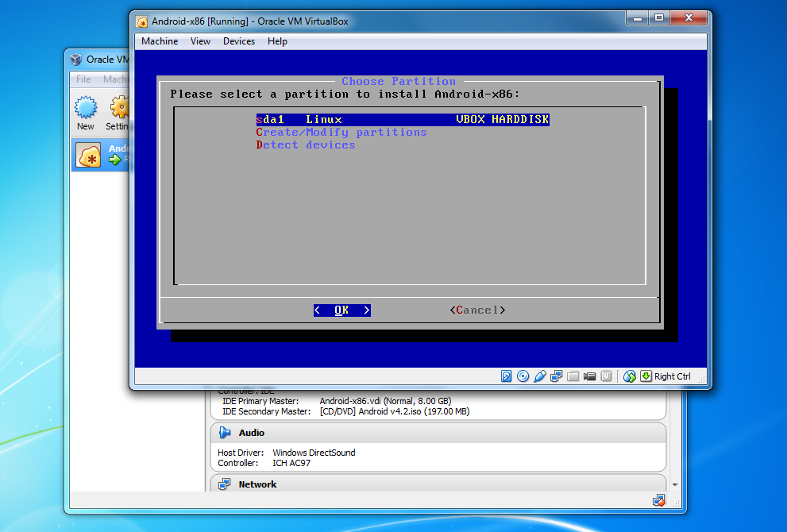Screen dimensions: 787x532
Task: Click the Cancel button in partition dialog
Action: (477, 310)
